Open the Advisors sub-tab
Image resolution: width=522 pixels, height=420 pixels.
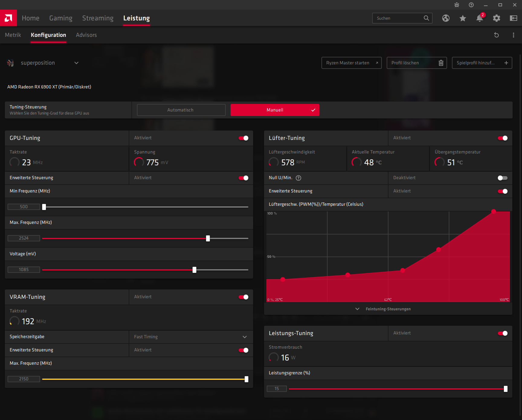[x=86, y=35]
